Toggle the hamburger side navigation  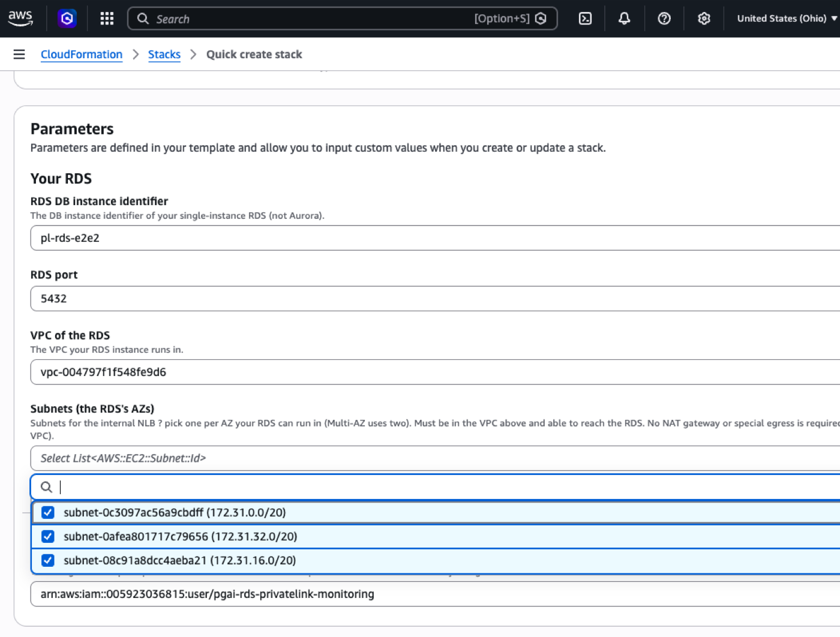(19, 55)
